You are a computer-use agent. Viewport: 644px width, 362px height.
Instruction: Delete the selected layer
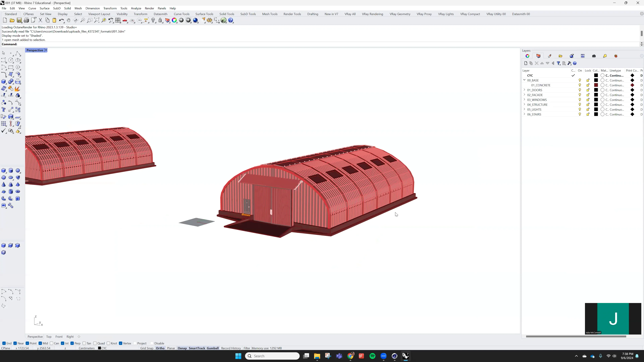pyautogui.click(x=537, y=63)
